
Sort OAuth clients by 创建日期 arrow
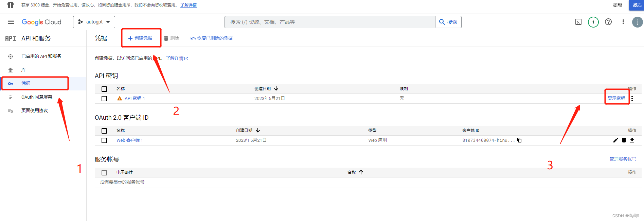tap(258, 130)
